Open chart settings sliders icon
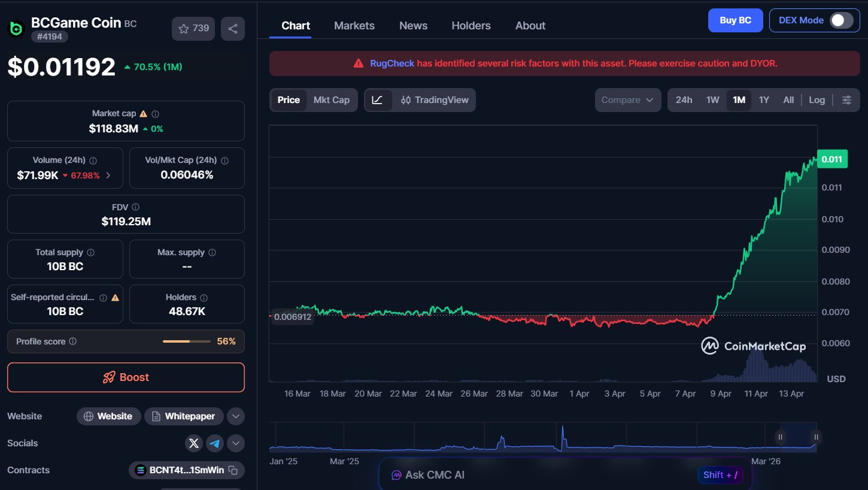Viewport: 868px width, 490px height. point(846,100)
